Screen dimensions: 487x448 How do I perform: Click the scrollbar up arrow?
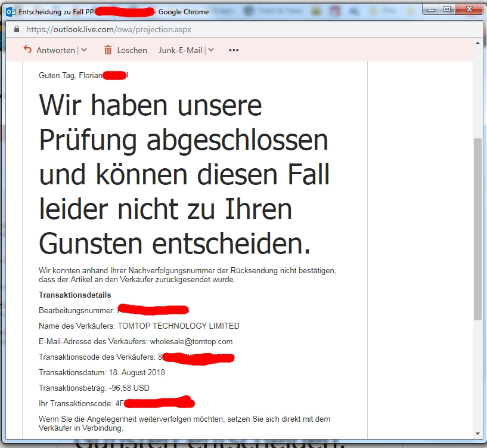point(477,44)
